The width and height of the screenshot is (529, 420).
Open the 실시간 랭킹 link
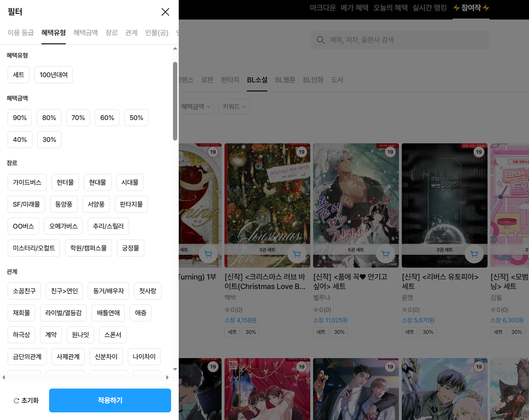tap(429, 8)
